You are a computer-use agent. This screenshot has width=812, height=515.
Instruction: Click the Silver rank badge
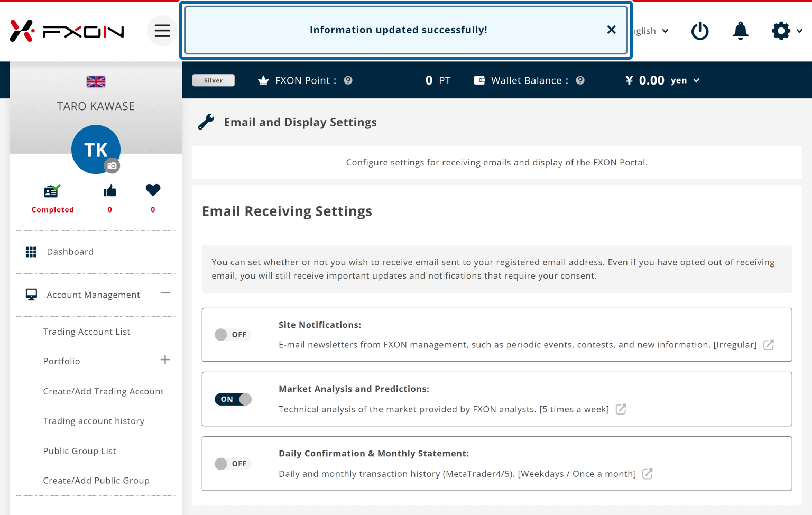pos(213,80)
